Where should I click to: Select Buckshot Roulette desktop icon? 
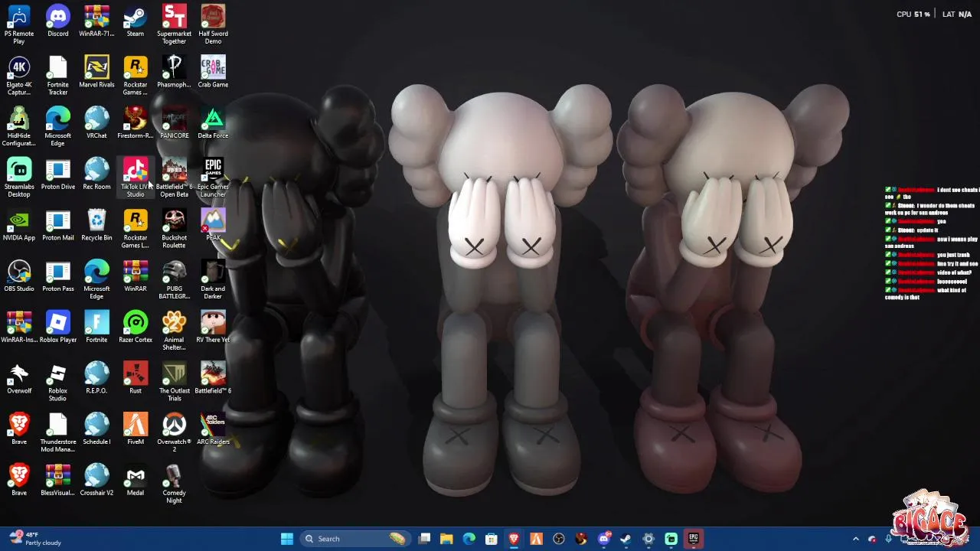click(x=174, y=229)
